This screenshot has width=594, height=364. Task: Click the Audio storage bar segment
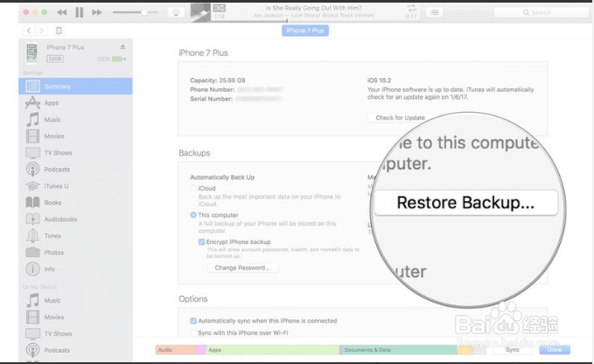pos(176,350)
